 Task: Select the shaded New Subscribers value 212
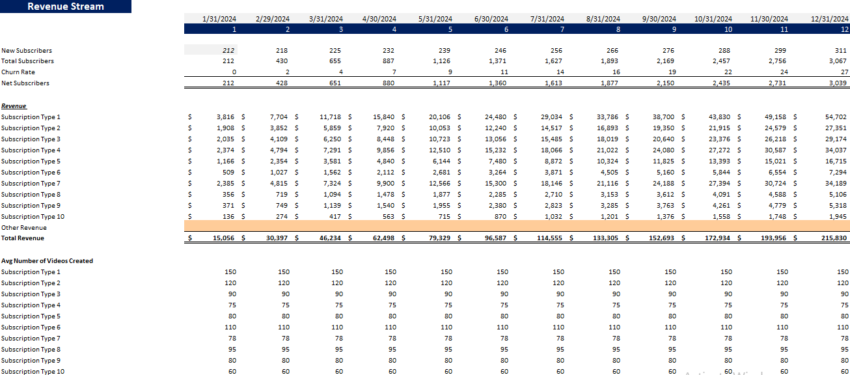tap(211, 50)
